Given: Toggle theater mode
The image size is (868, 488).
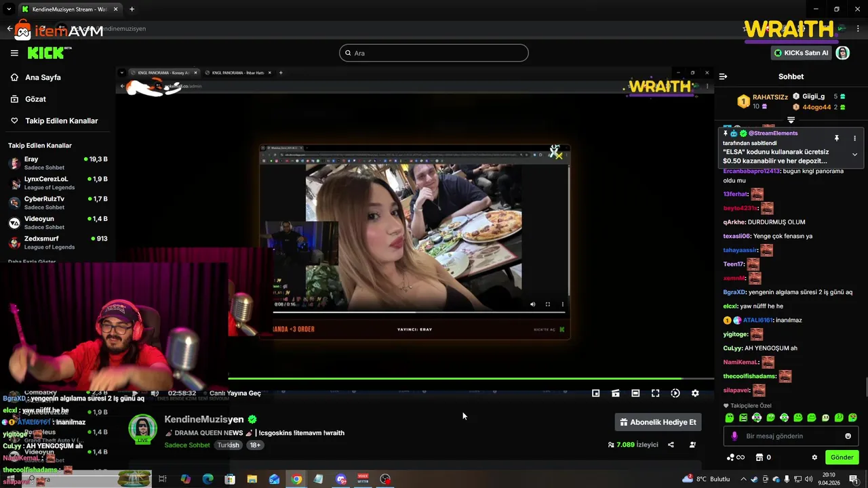Looking at the screenshot, I should (635, 393).
